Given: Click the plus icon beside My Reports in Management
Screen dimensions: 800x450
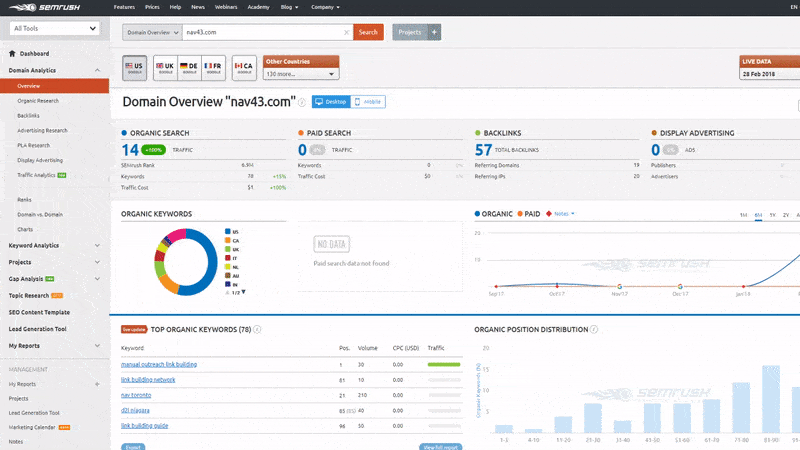Looking at the screenshot, I should [x=97, y=384].
